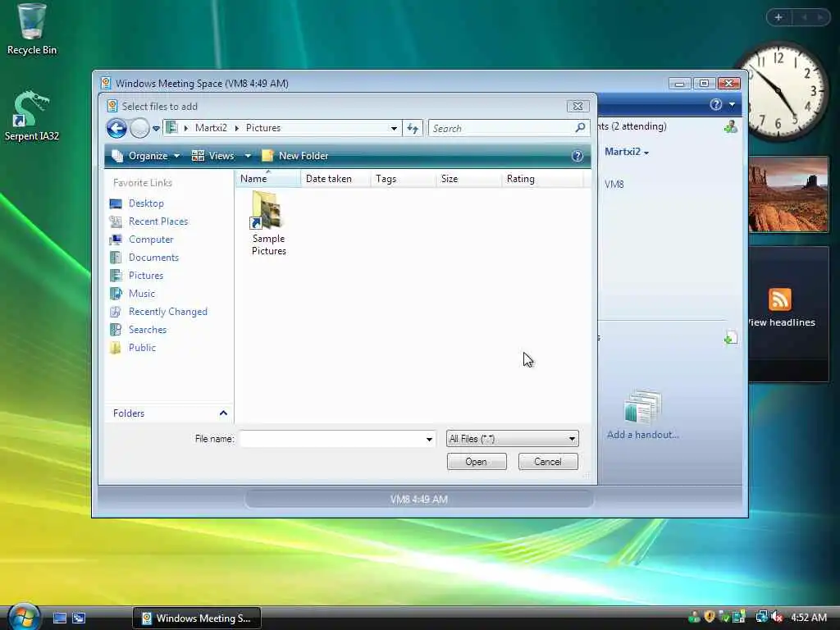This screenshot has width=840, height=630.
Task: Click the VM8 4:49 AM status bar
Action: coord(419,500)
